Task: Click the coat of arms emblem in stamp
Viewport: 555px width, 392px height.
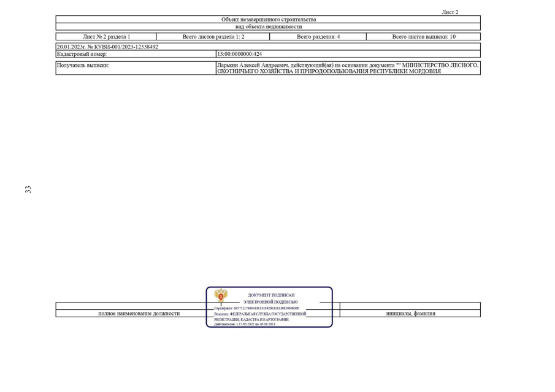Action: click(x=220, y=296)
